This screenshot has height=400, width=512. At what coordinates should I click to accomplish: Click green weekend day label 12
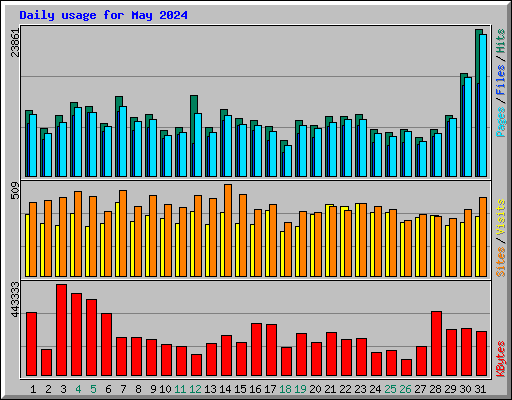click(x=195, y=389)
